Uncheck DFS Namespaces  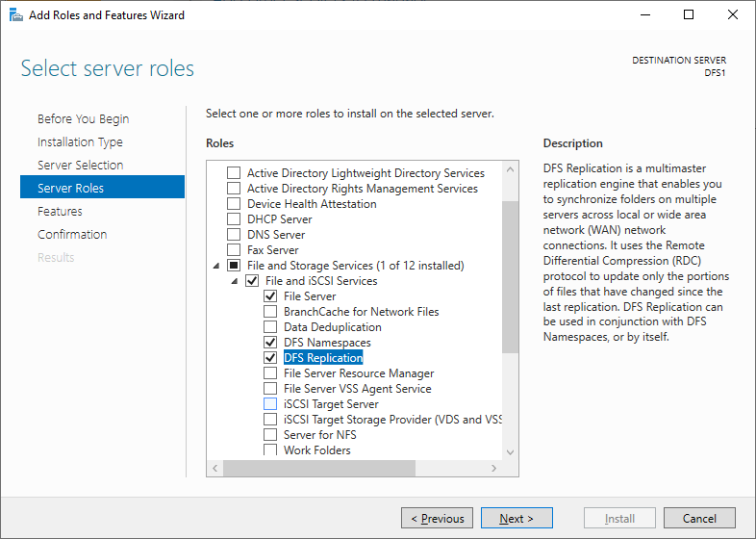click(270, 343)
